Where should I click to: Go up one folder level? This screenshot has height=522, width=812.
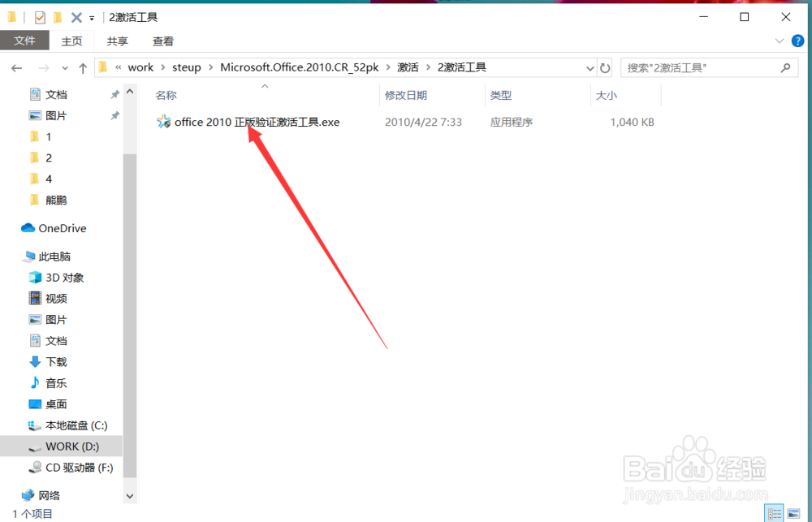[83, 68]
